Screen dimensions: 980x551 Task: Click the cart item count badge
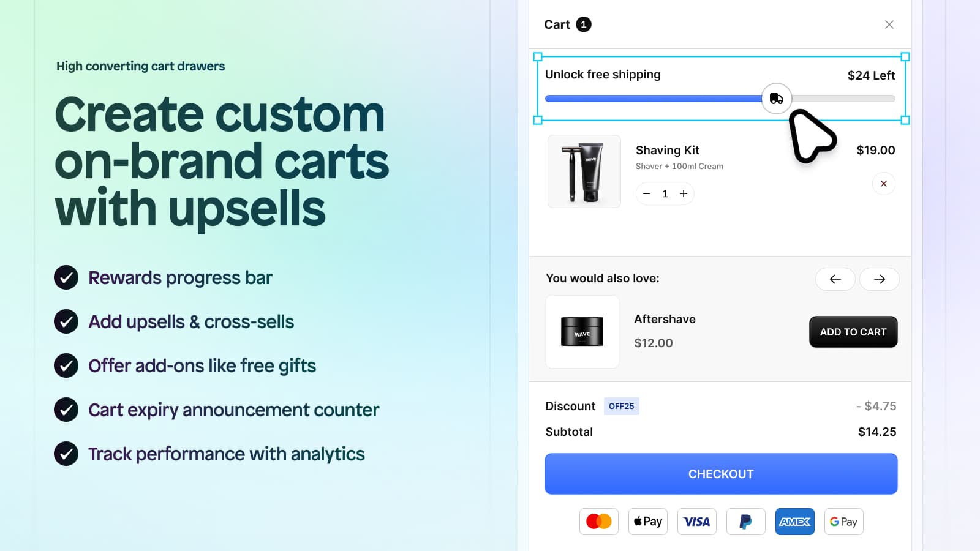(583, 24)
